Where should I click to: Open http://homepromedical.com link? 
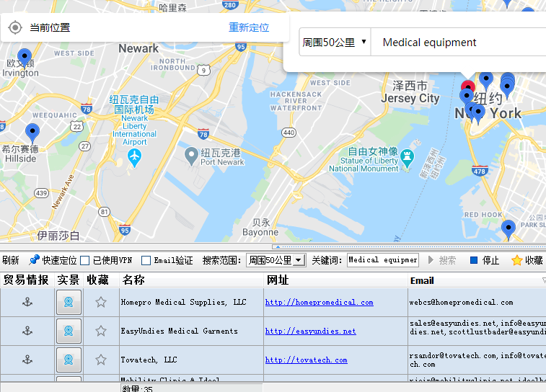click(319, 302)
